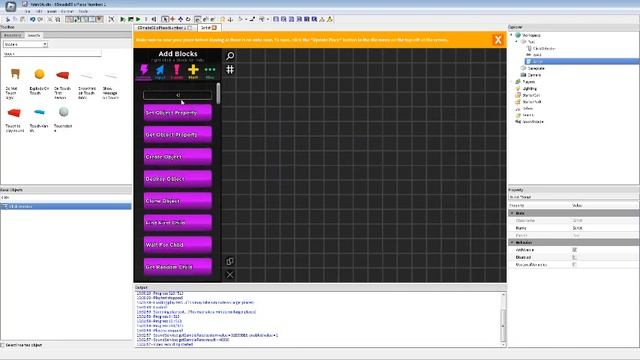This screenshot has height=360, width=640.
Task: Click the magnifier search icon on canvas
Action: pyautogui.click(x=230, y=56)
